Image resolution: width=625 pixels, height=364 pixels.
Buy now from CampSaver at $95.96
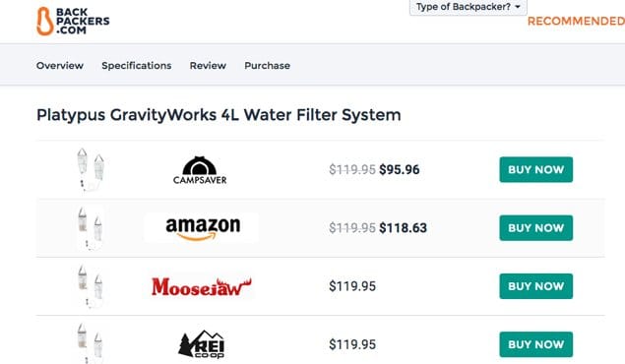(x=536, y=169)
